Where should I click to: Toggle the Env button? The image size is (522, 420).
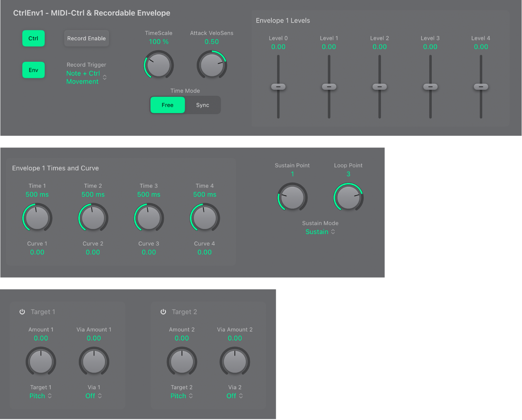click(x=33, y=70)
